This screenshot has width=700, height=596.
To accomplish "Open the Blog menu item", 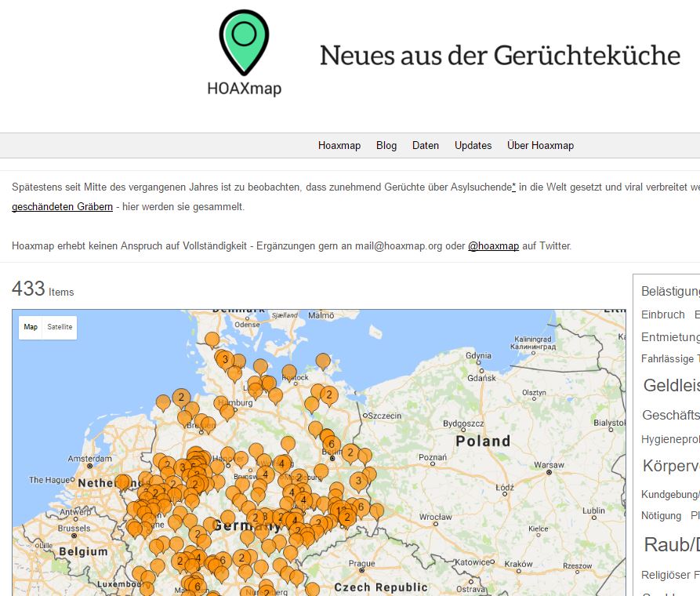I will coord(386,145).
